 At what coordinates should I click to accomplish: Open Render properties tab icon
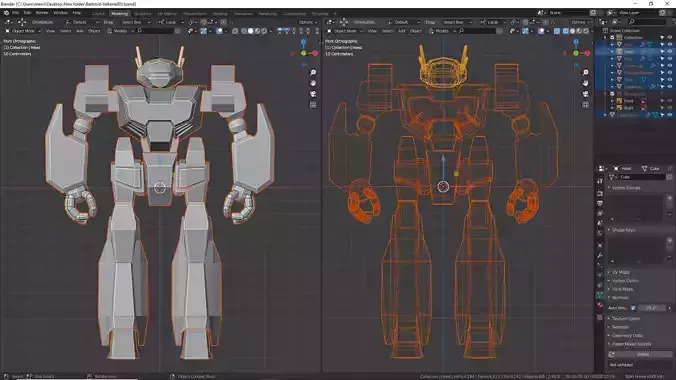tap(600, 193)
